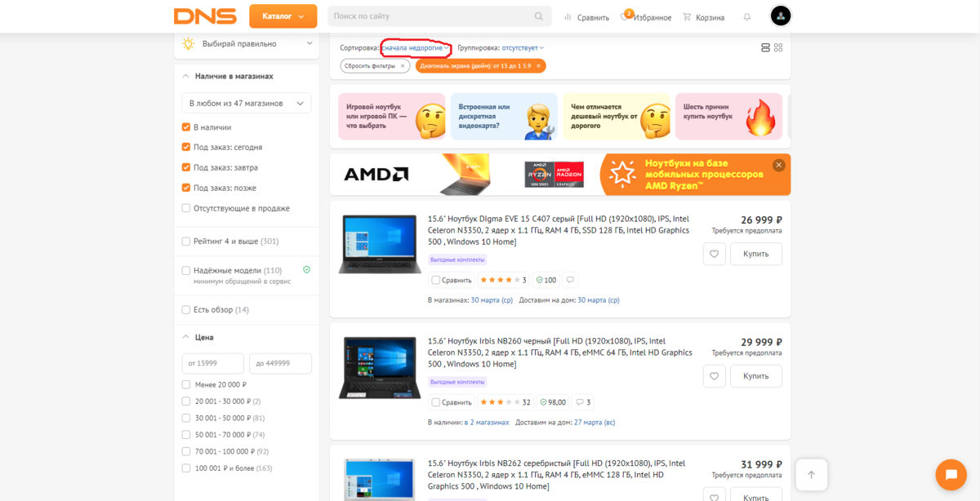The width and height of the screenshot is (980, 501).
Task: Click the Выбирай правильно lightbulb icon
Action: point(189,43)
